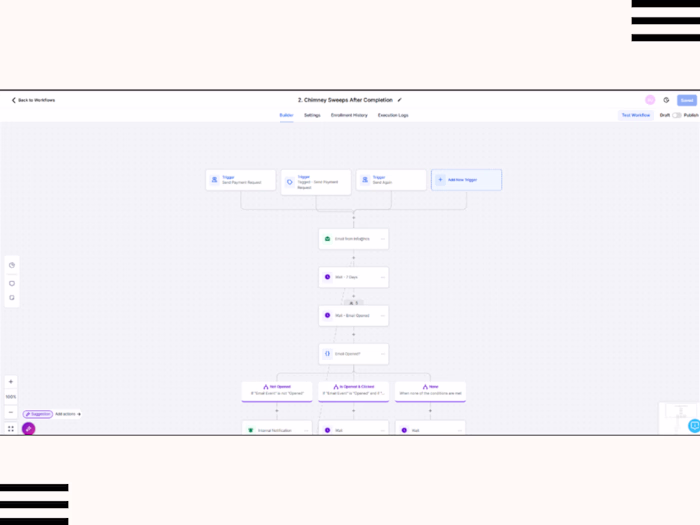Click the Email Opened? condition icon
This screenshot has width=700, height=525.
coord(327,354)
